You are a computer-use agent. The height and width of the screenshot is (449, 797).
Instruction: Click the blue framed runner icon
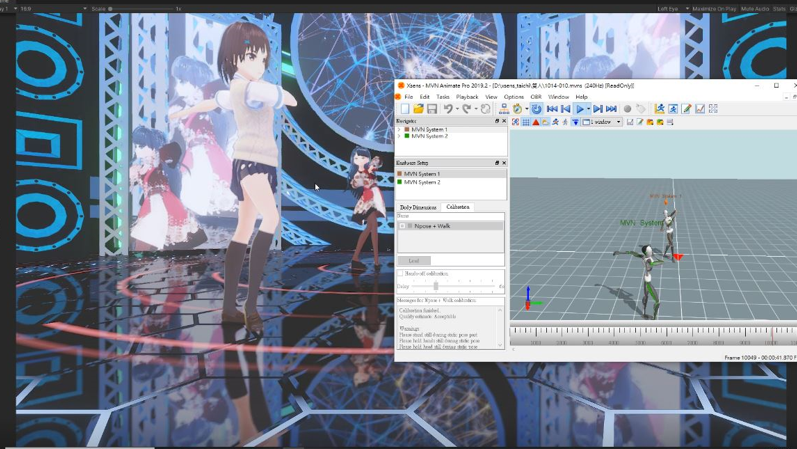click(x=673, y=109)
